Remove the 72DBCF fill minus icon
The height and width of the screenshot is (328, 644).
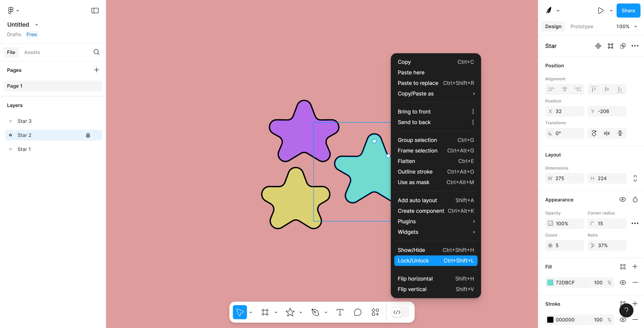[635, 283]
